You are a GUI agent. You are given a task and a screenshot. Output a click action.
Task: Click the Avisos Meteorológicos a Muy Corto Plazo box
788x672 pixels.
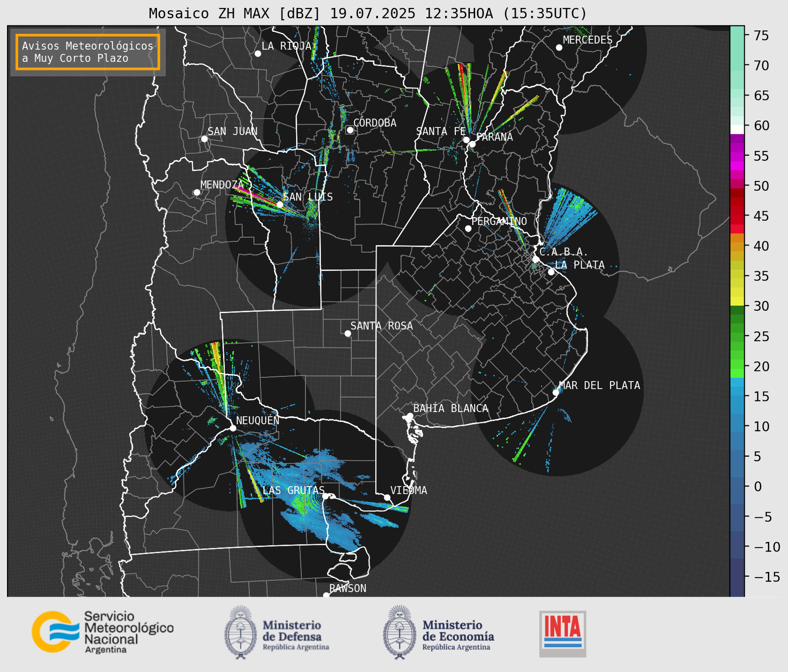click(88, 52)
